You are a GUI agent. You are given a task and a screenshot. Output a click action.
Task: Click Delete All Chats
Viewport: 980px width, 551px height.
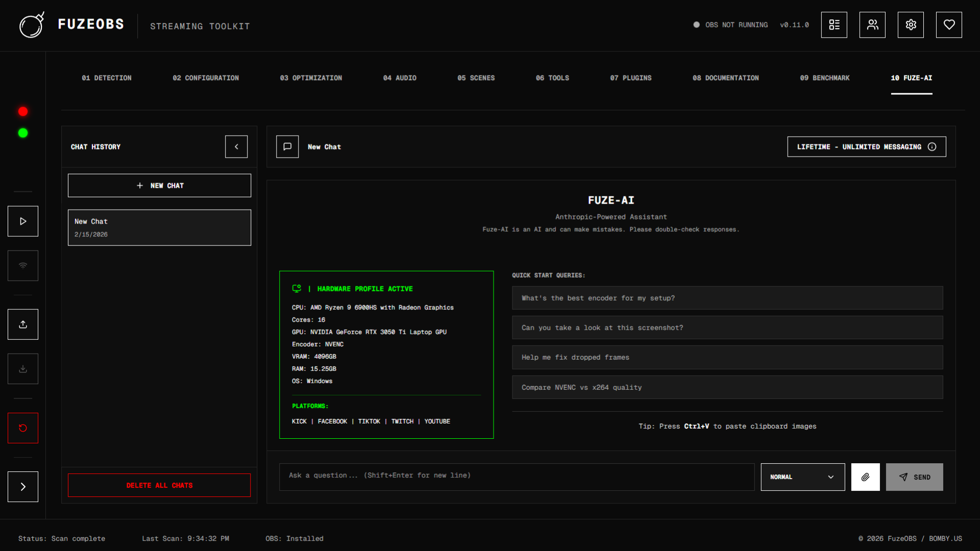point(159,485)
